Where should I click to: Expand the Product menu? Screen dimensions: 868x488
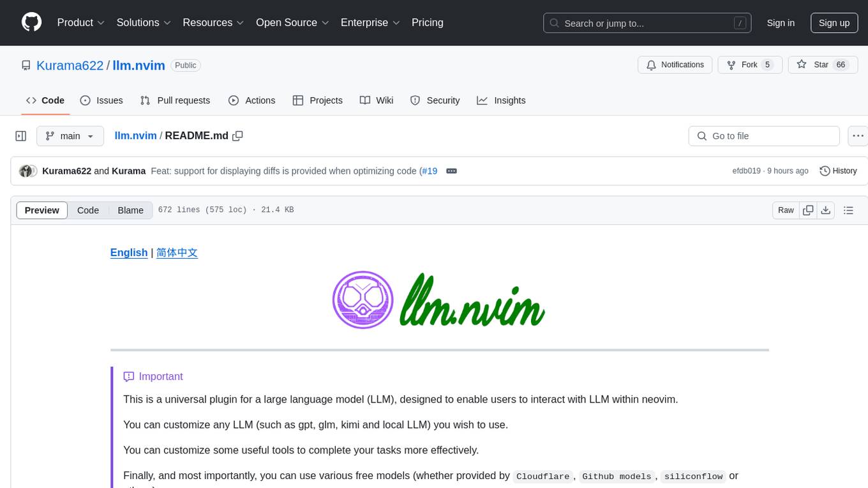pyautogui.click(x=81, y=22)
